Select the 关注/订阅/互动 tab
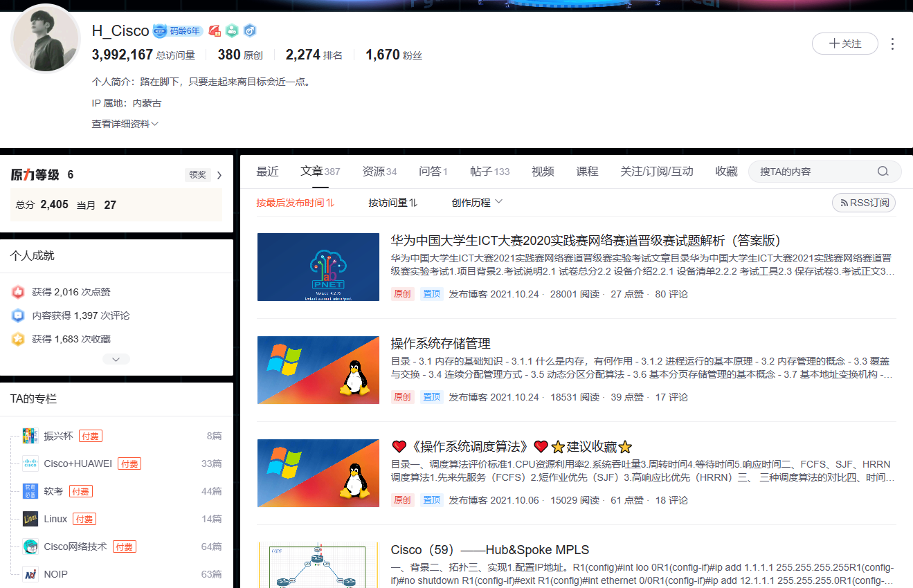This screenshot has height=588, width=913. tap(657, 172)
